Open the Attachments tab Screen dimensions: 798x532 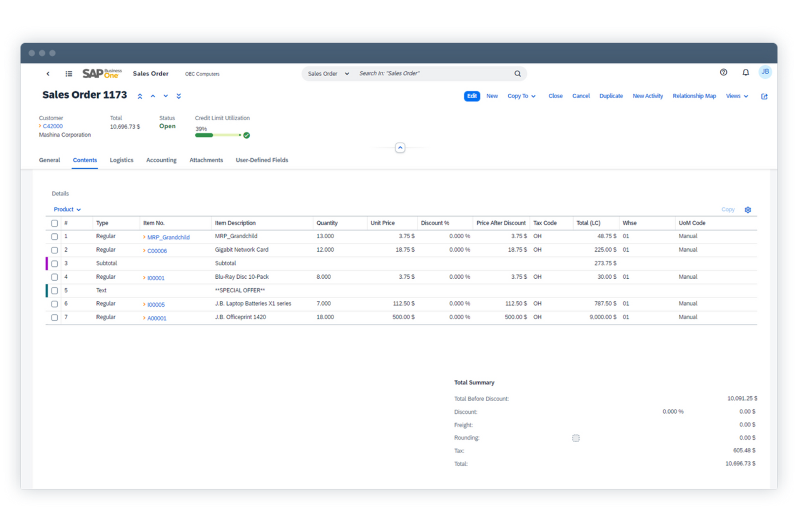click(x=206, y=160)
